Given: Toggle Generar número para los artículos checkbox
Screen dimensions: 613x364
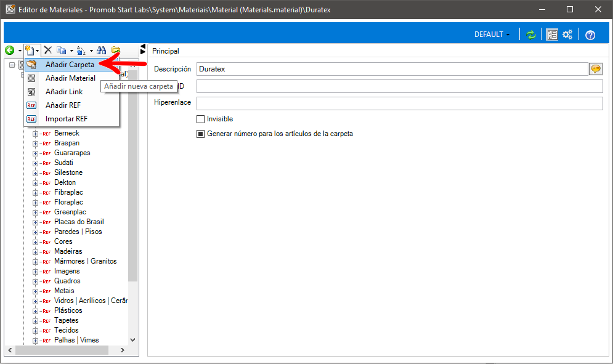Looking at the screenshot, I should pos(201,134).
